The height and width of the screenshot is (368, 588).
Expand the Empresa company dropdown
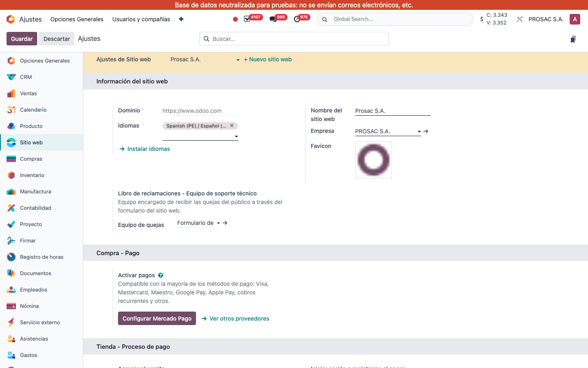pyautogui.click(x=388, y=131)
